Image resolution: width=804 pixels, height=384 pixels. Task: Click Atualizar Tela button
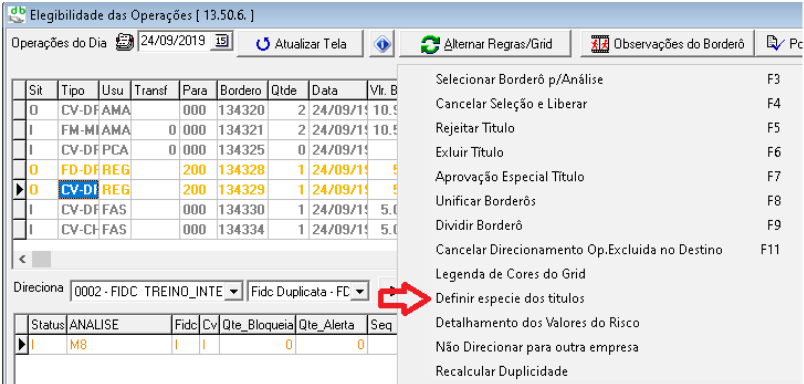pos(300,44)
